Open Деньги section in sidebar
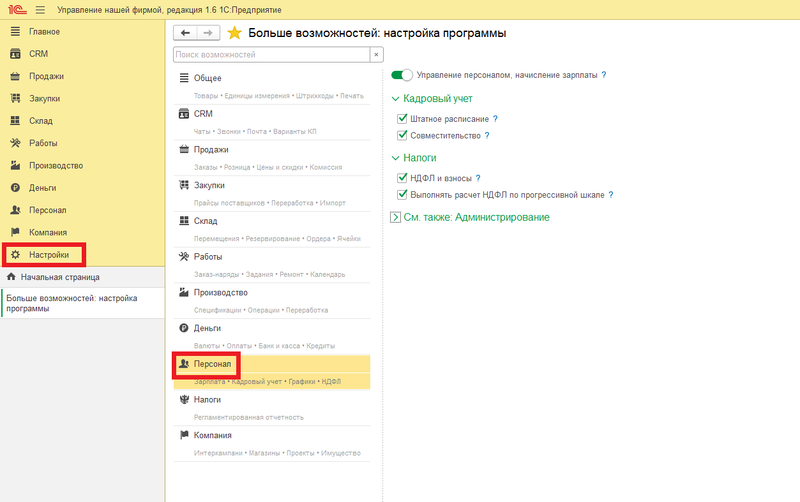 [42, 188]
